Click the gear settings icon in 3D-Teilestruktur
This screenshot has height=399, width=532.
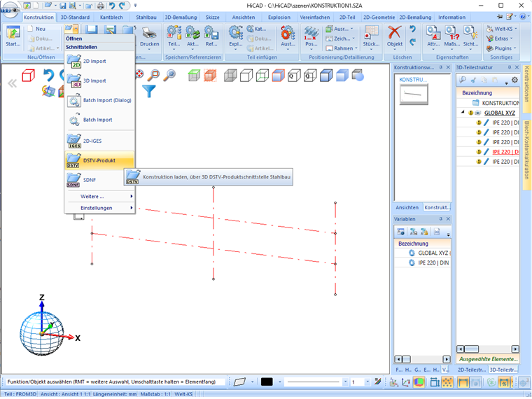[x=514, y=80]
